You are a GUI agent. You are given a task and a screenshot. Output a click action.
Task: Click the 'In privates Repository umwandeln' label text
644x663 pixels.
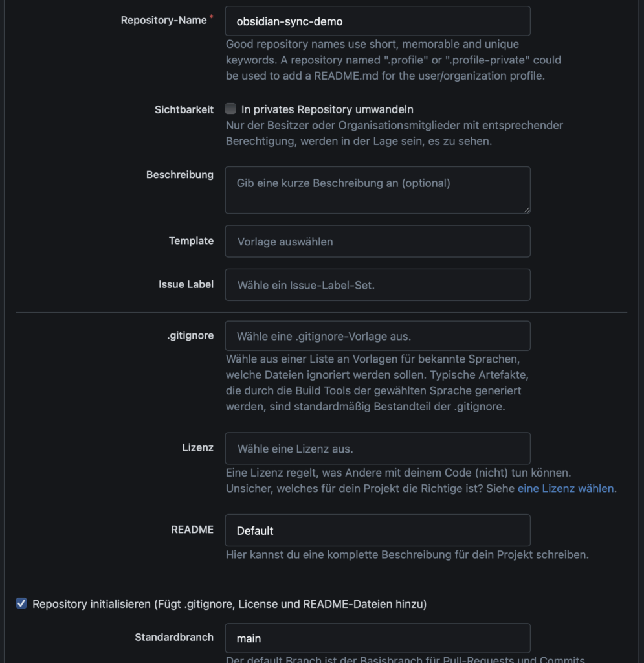[x=327, y=109]
